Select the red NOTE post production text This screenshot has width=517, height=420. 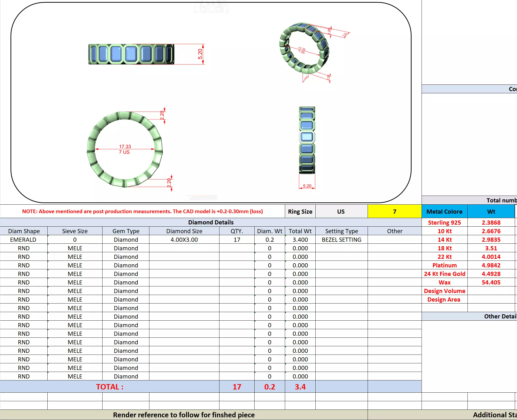tap(142, 211)
